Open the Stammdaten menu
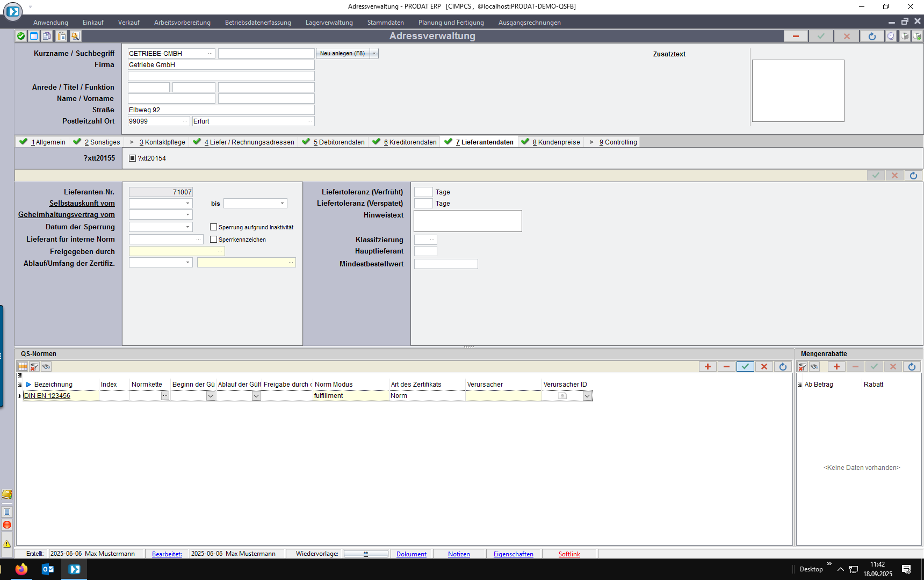The height and width of the screenshot is (580, 924). [x=385, y=23]
